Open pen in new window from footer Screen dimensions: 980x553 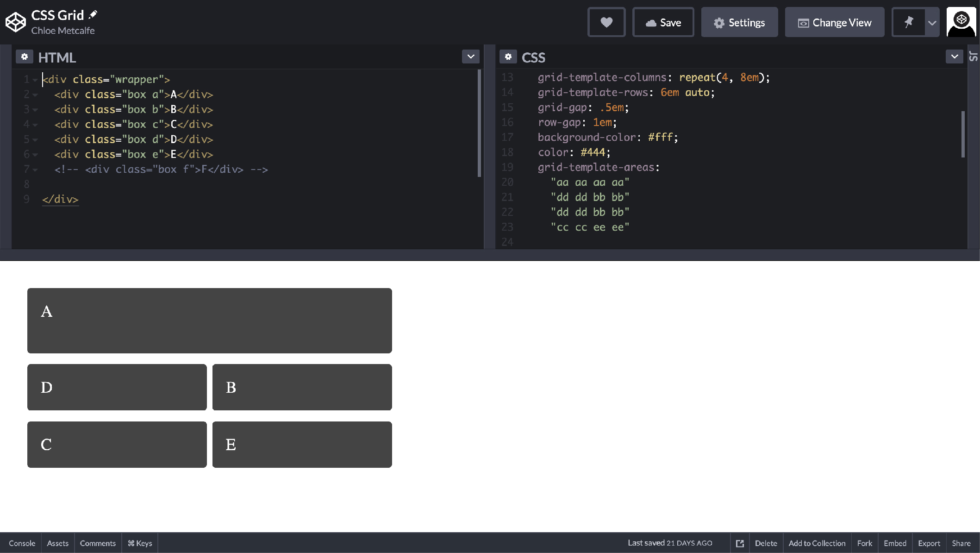740,543
